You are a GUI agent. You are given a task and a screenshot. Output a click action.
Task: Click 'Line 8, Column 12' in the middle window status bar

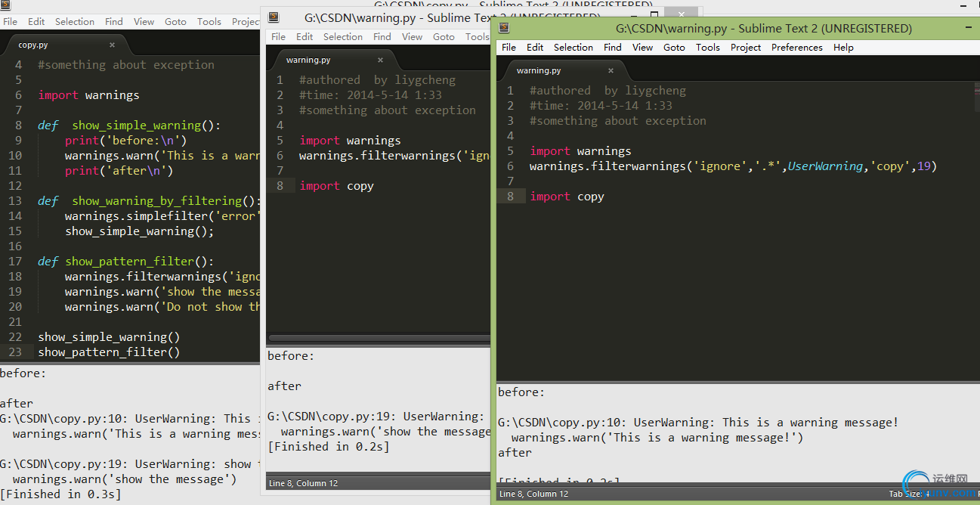point(303,483)
